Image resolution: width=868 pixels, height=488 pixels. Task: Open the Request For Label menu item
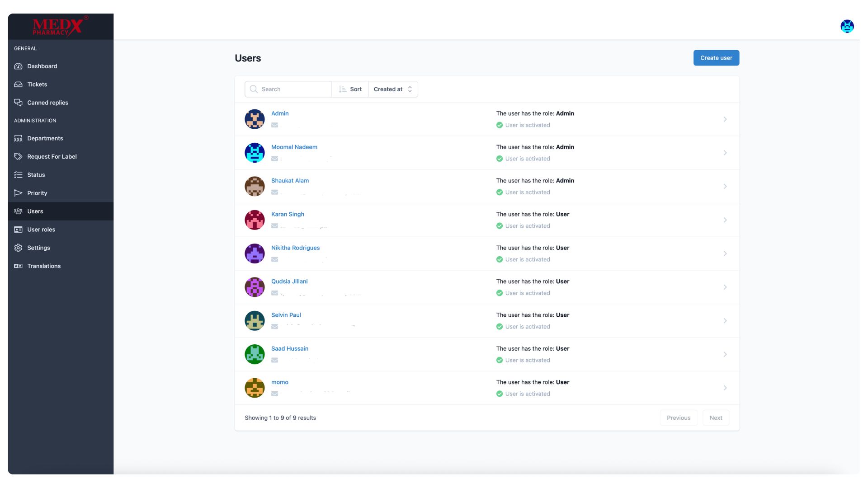[61, 156]
